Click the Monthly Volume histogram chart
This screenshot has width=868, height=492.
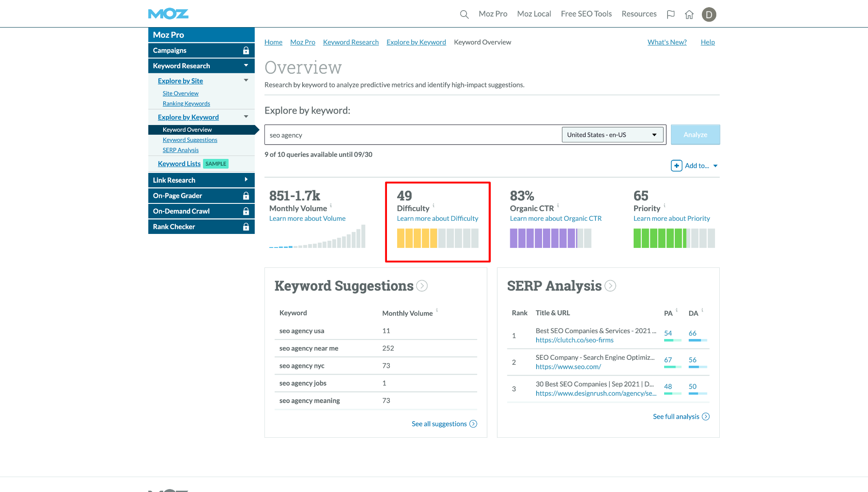coord(317,236)
